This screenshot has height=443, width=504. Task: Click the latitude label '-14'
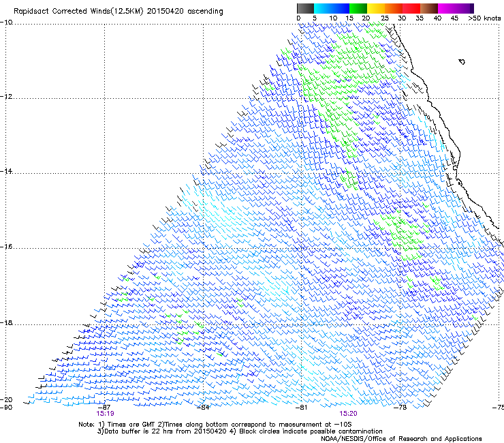point(6,171)
